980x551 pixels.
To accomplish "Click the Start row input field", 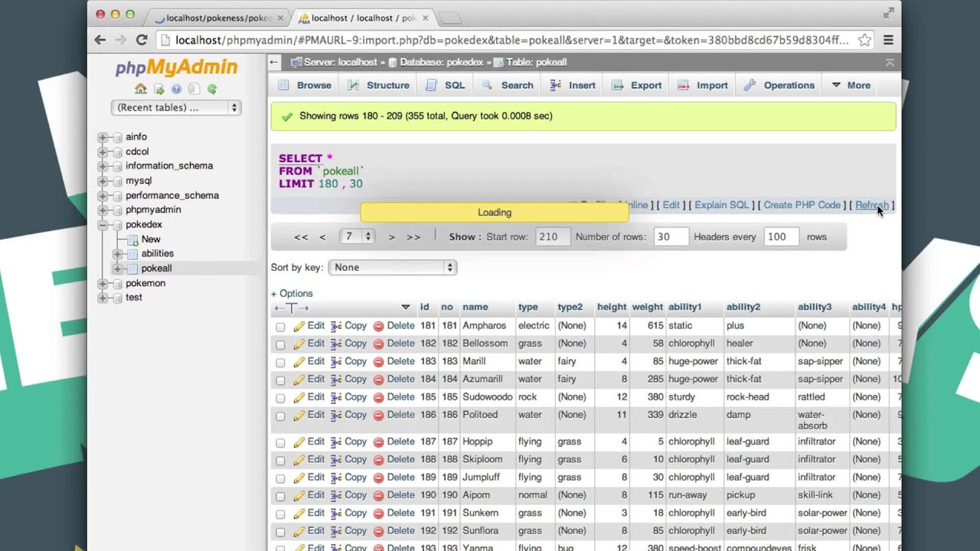I will coord(552,237).
